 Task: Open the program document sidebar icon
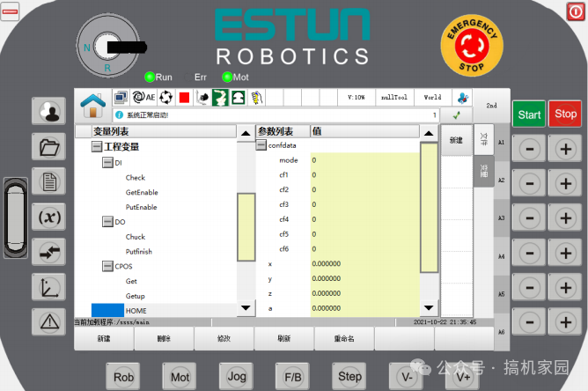pyautogui.click(x=49, y=181)
